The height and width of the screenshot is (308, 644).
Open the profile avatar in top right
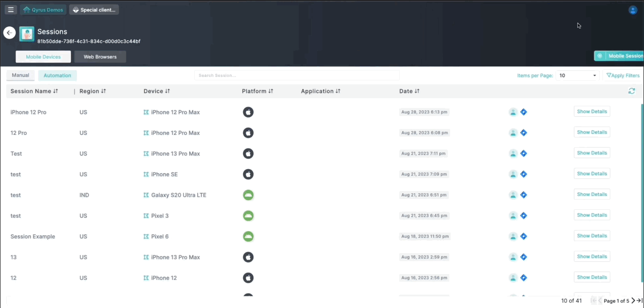pos(632,10)
